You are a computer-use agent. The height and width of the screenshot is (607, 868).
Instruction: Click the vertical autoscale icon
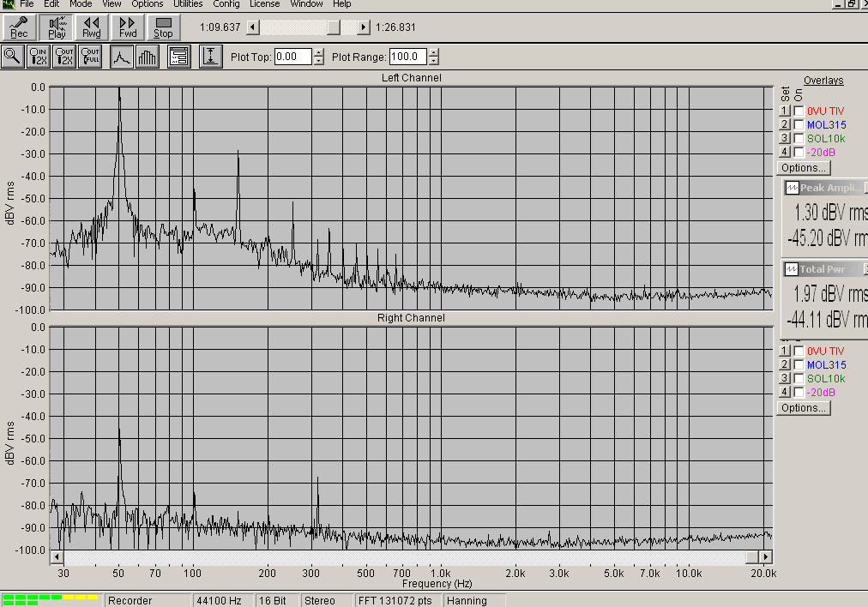[210, 57]
